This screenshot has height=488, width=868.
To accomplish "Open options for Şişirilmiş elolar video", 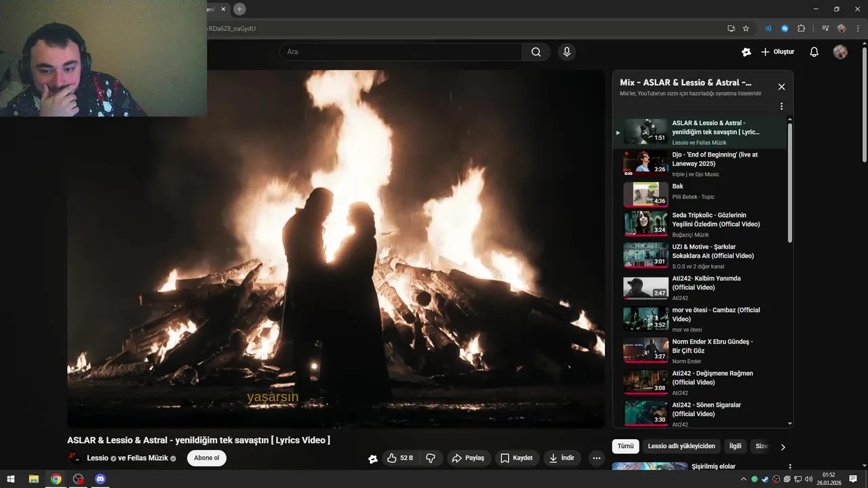I will pos(789,467).
